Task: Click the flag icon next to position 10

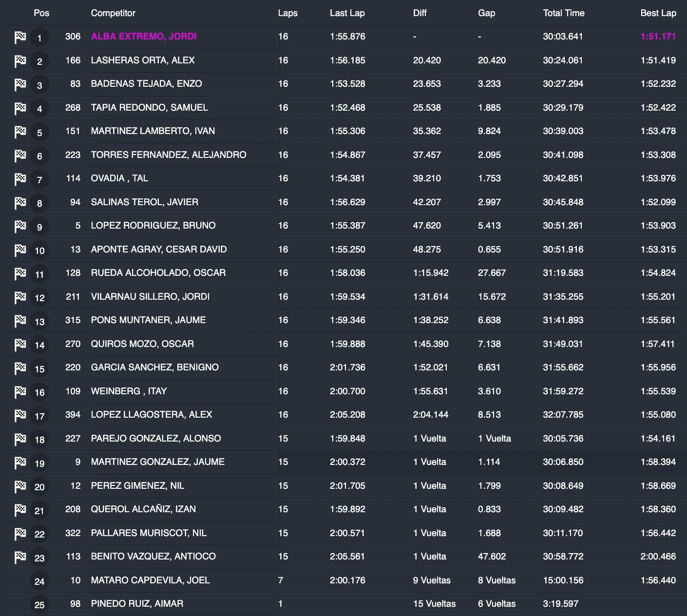Action: pos(20,250)
